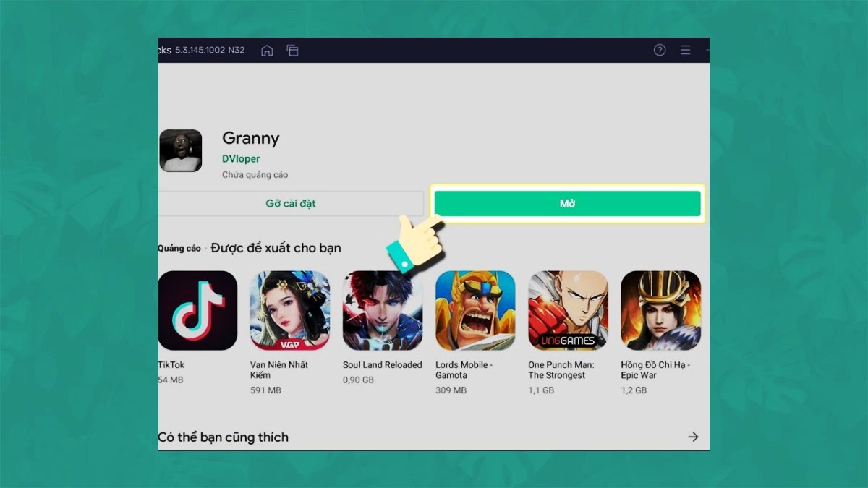Viewport: 868px width, 488px height.
Task: Open the DVloper developer link
Action: pos(241,159)
